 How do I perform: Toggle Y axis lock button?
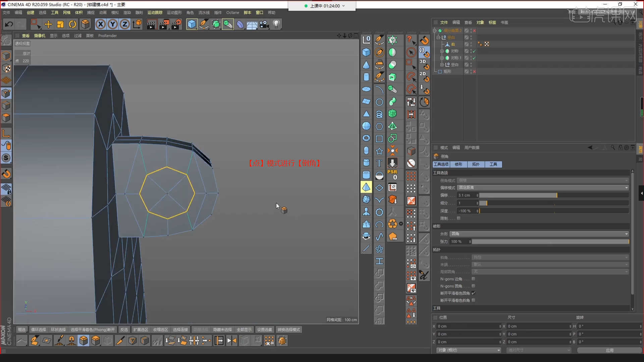click(x=113, y=24)
